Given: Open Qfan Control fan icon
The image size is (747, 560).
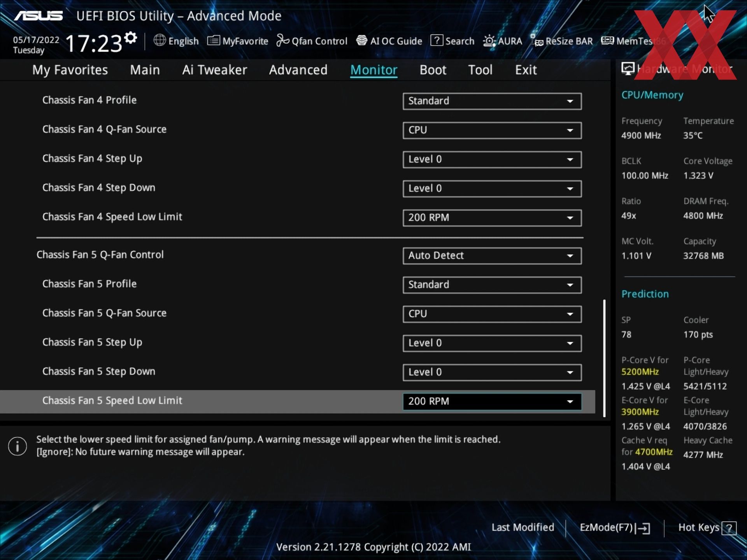Looking at the screenshot, I should 283,40.
